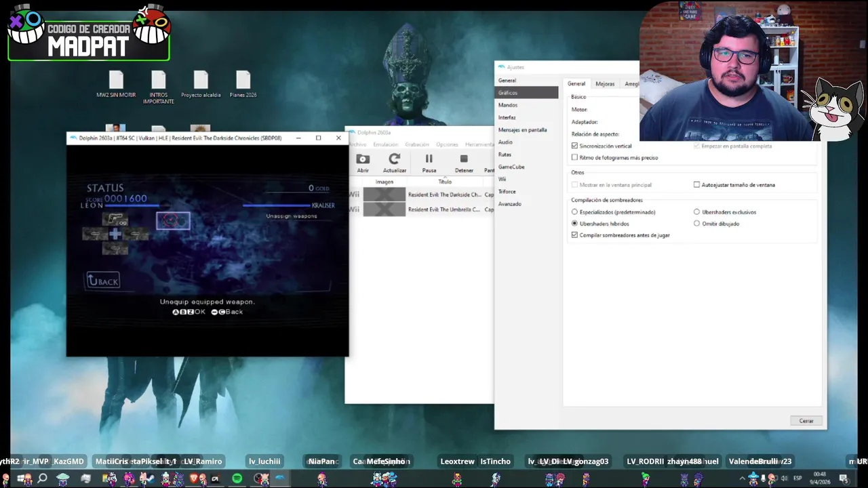This screenshot has height=488, width=868.
Task: Click the Imagen column header
Action: [384, 182]
